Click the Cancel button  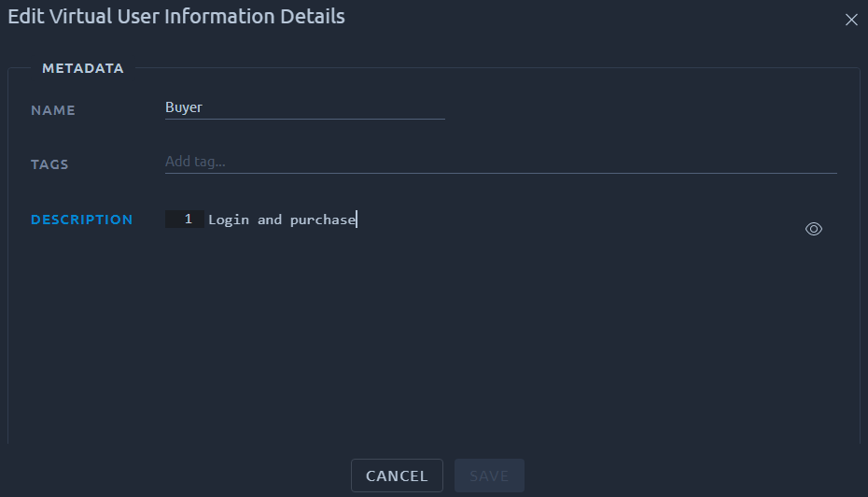397,476
